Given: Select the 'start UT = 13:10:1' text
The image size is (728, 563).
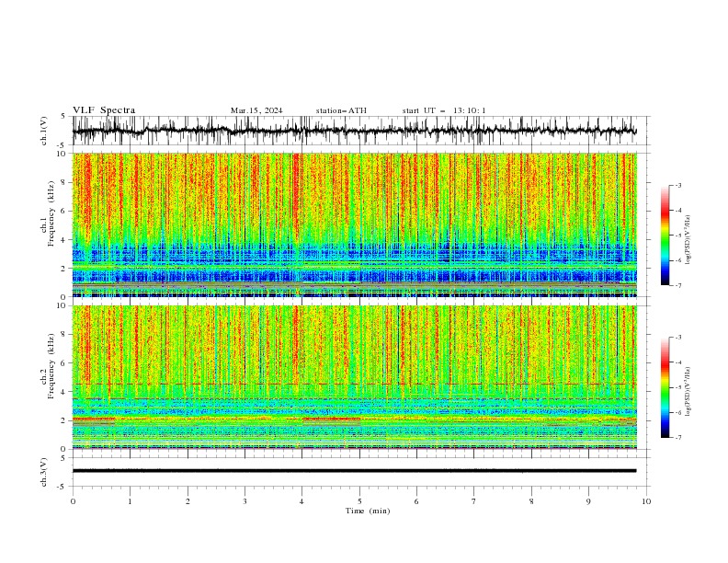Looking at the screenshot, I should click(x=444, y=110).
